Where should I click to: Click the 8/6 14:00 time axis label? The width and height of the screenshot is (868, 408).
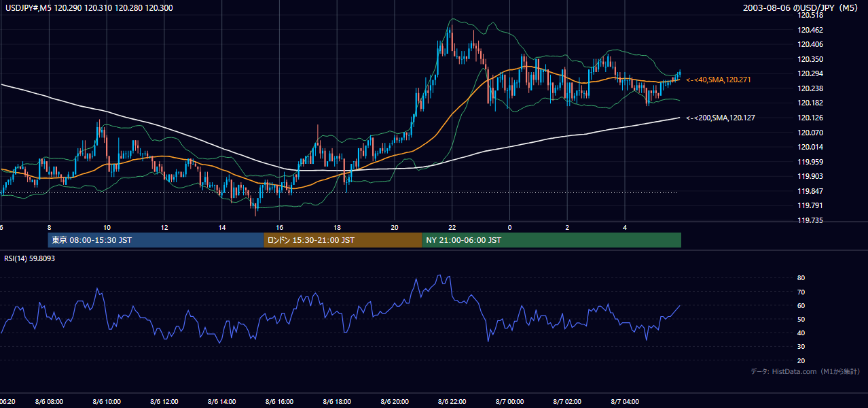click(222, 402)
